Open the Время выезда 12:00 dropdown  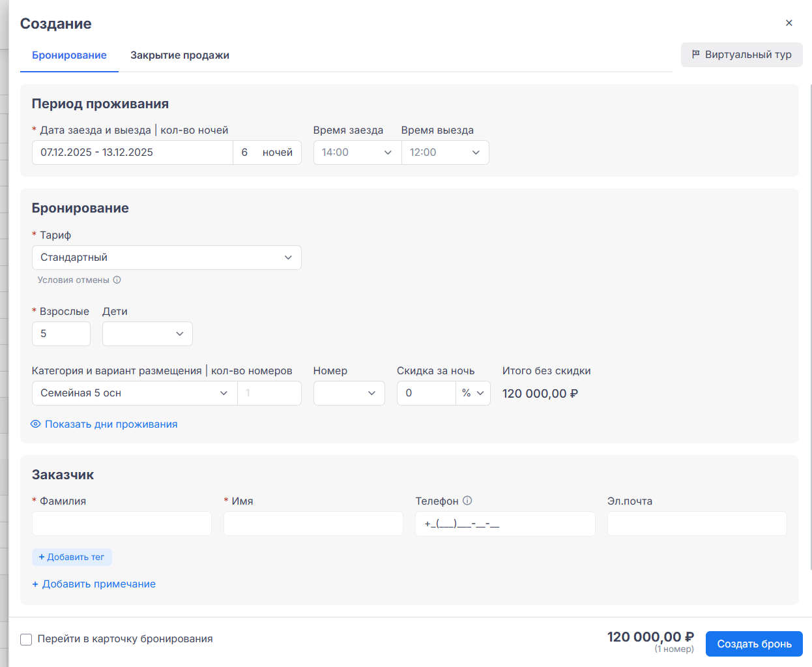(x=445, y=153)
